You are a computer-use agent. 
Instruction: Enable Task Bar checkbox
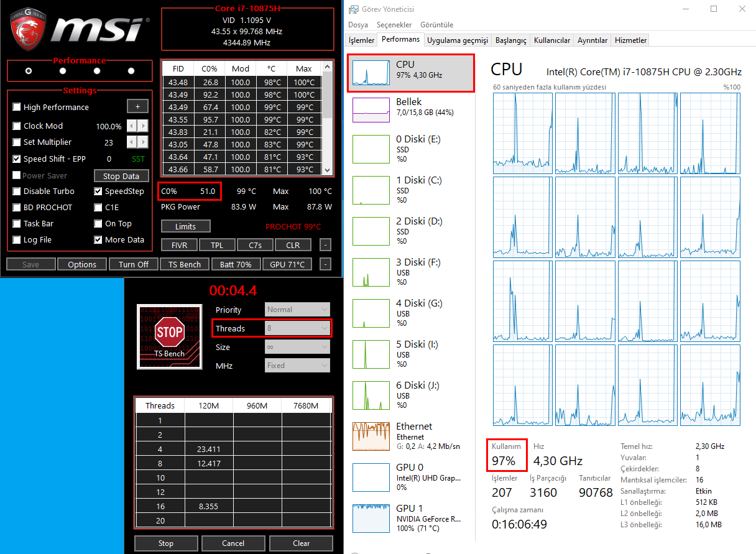click(x=17, y=223)
